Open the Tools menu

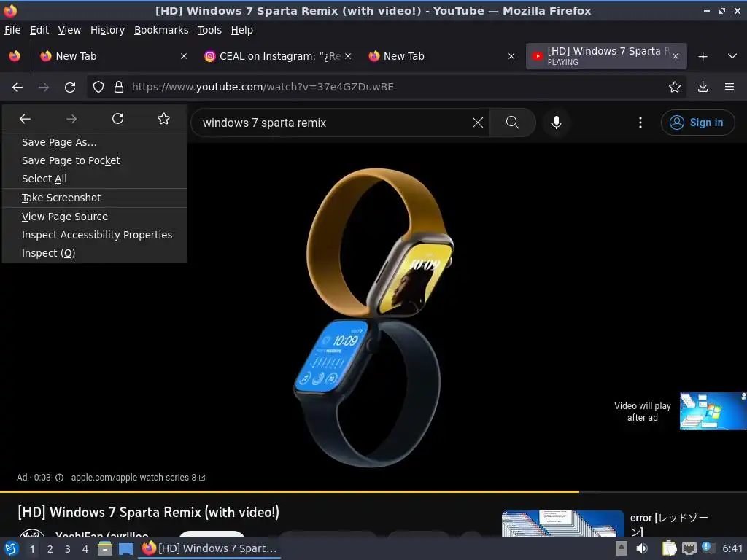[209, 30]
